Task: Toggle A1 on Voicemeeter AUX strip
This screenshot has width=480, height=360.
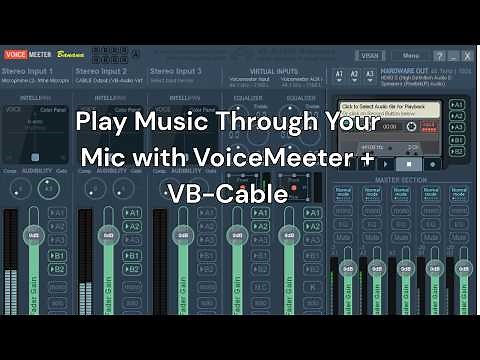Action: [x=313, y=213]
